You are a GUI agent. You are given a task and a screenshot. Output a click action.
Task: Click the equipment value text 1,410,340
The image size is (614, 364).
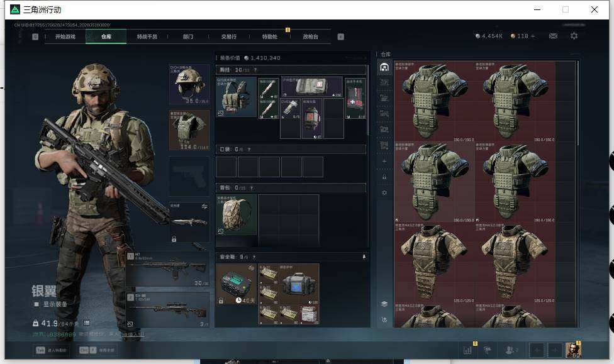pos(265,58)
